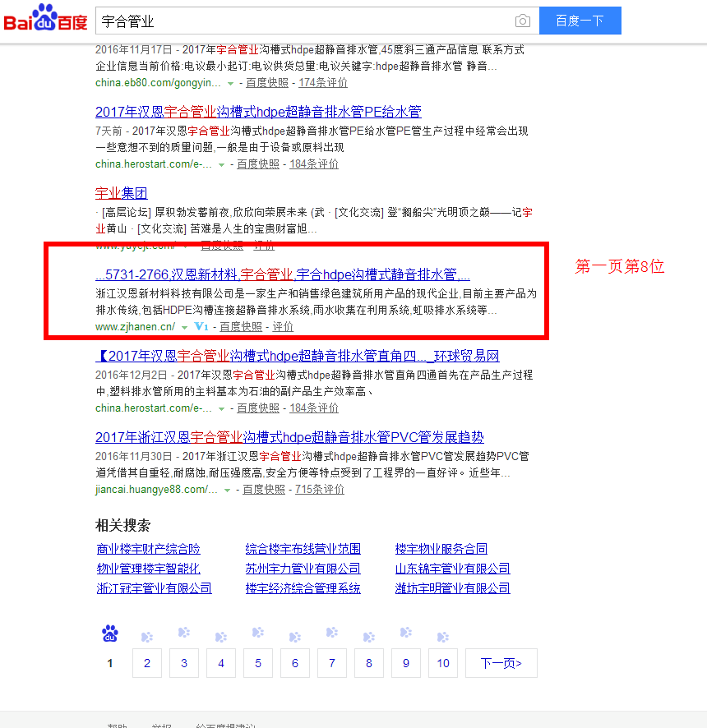
Task: Select related search 物业管理楼宇智能化
Action: [x=148, y=569]
